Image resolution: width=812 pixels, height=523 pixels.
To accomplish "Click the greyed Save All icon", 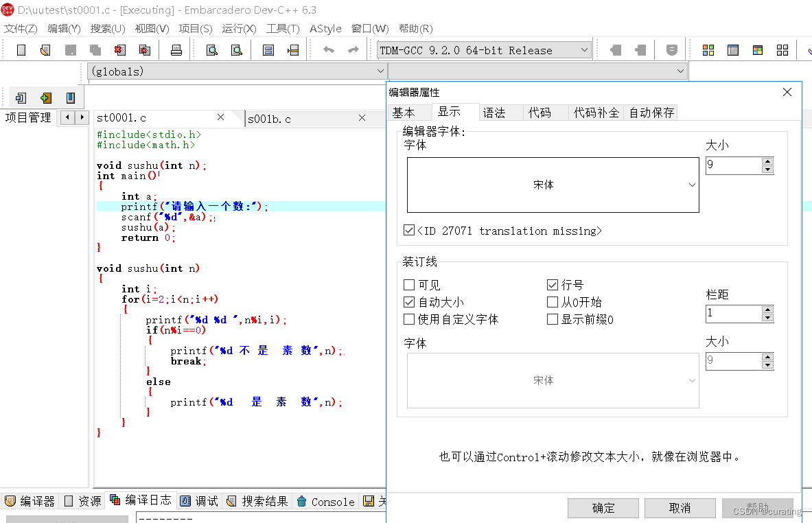I will pyautogui.click(x=95, y=50).
